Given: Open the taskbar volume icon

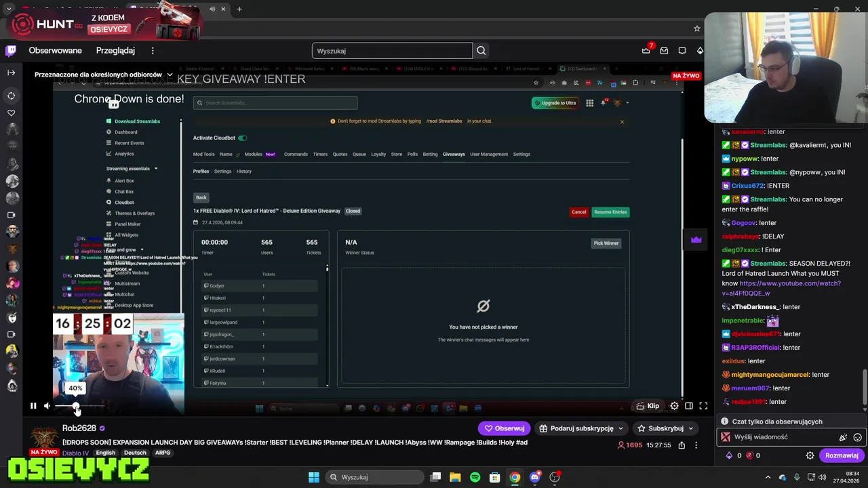Looking at the screenshot, I should pyautogui.click(x=824, y=477).
